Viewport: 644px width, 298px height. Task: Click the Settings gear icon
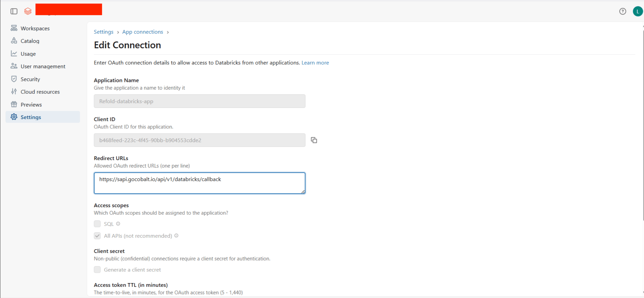[x=14, y=117]
